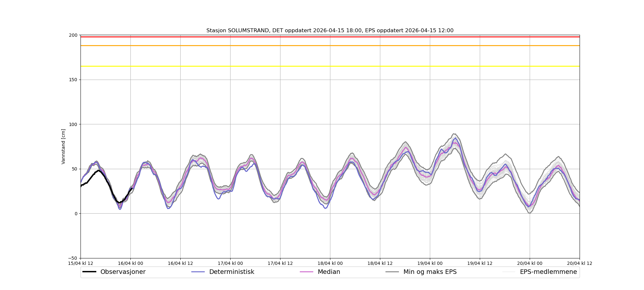Select the 'Min og maks EPS' legend label

point(430,272)
